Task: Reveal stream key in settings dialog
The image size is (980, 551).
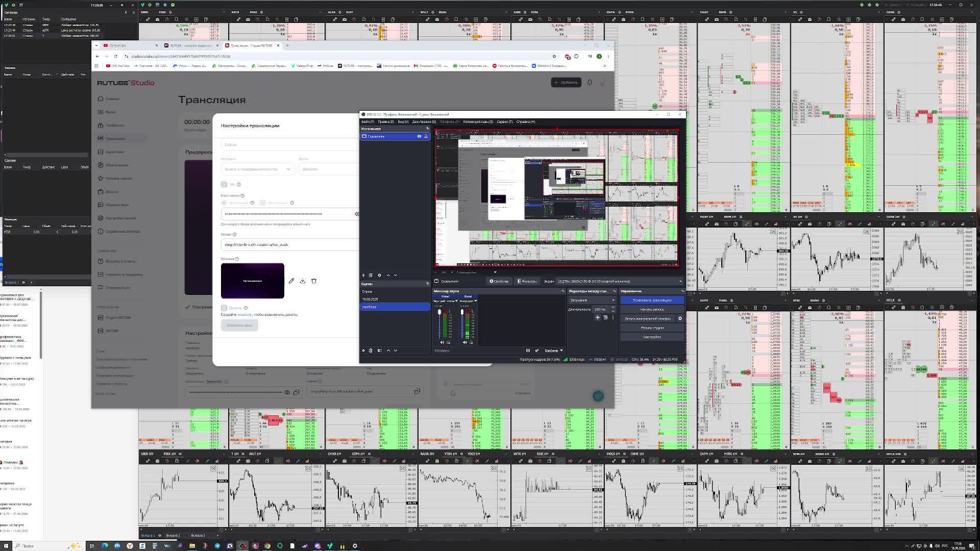Action: [357, 214]
